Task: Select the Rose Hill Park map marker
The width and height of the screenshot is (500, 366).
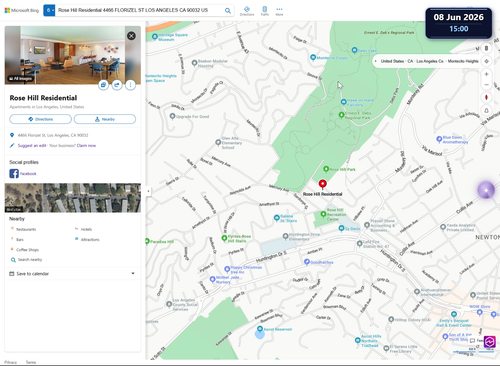Action: [326, 169]
